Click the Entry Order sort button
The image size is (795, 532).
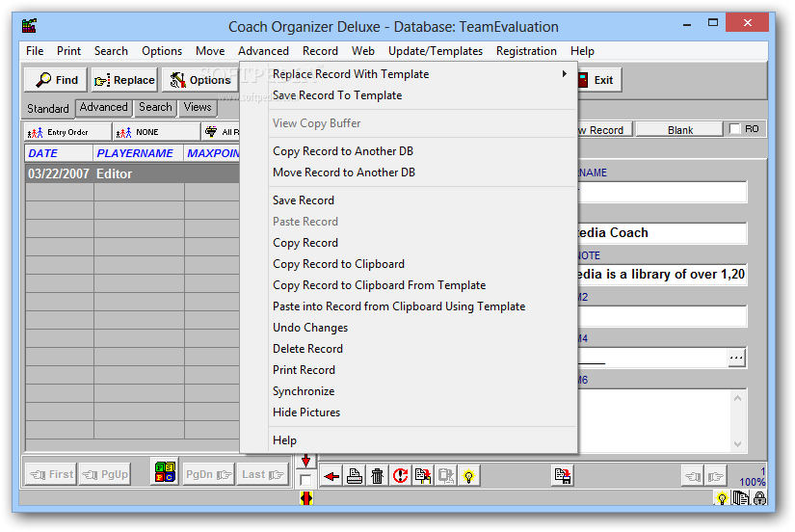67,132
